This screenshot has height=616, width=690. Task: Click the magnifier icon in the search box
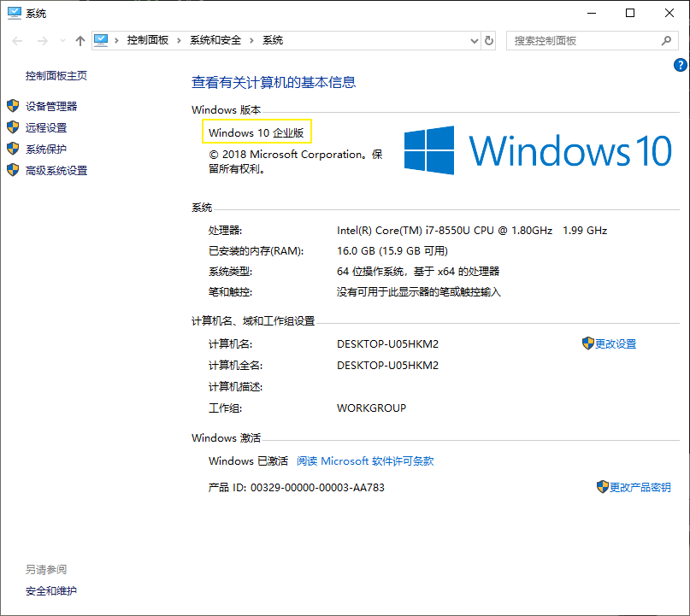tap(665, 40)
